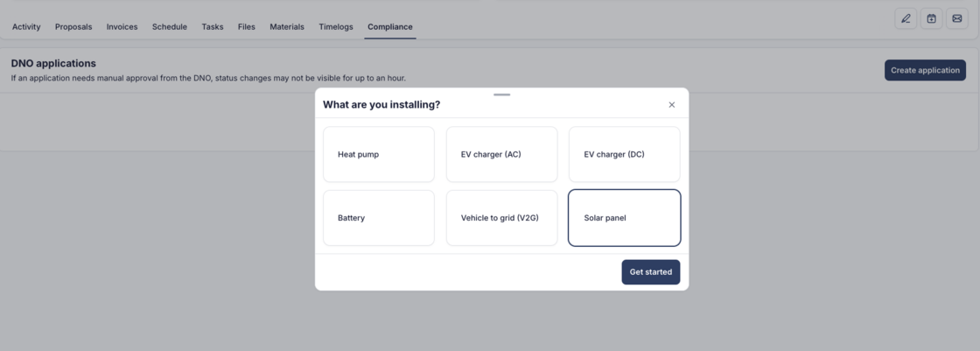View the Materials tab
This screenshot has width=980, height=351.
[287, 27]
